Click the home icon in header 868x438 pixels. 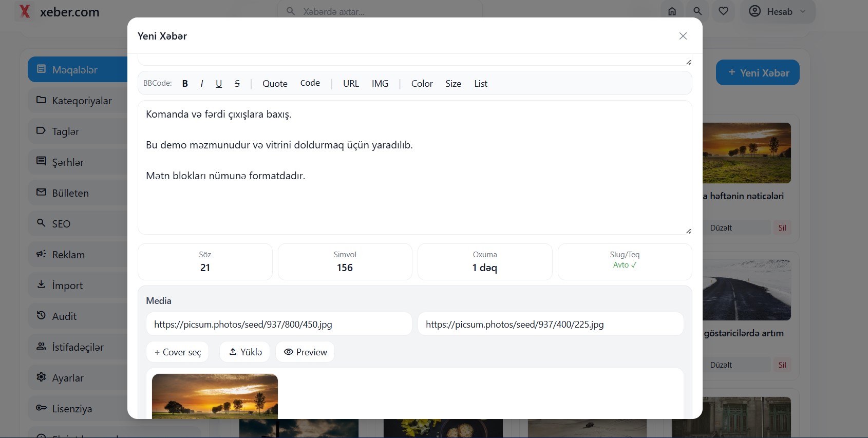click(672, 11)
